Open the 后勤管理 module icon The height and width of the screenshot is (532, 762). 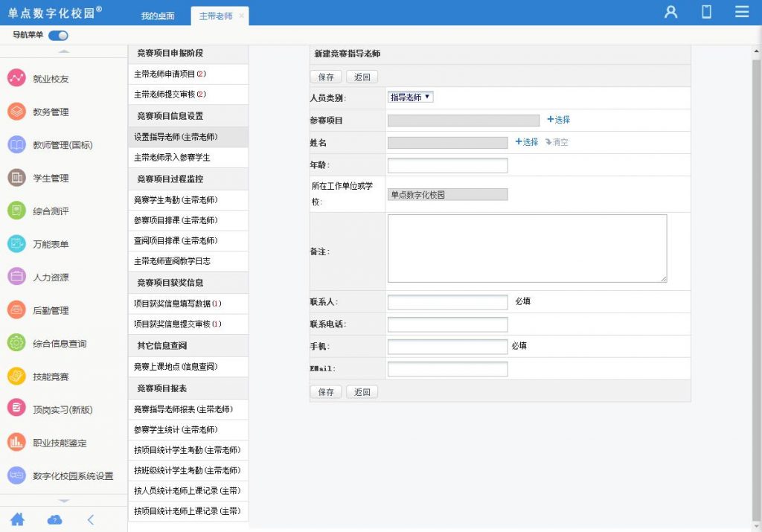(16, 310)
